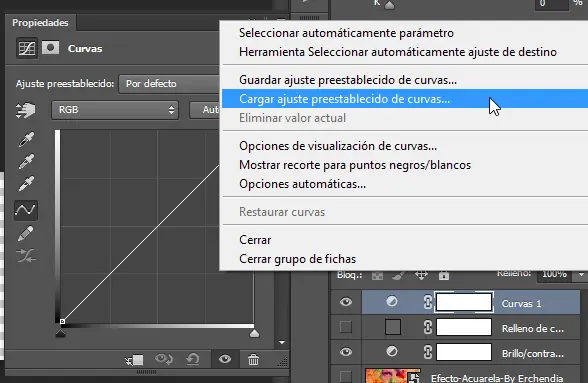The height and width of the screenshot is (383, 588).
Task: Click the Auto button in Curves
Action: 205,110
